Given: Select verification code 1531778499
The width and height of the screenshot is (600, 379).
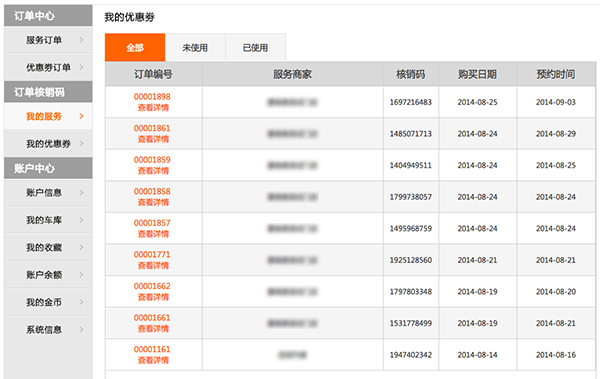Looking at the screenshot, I should 411,323.
